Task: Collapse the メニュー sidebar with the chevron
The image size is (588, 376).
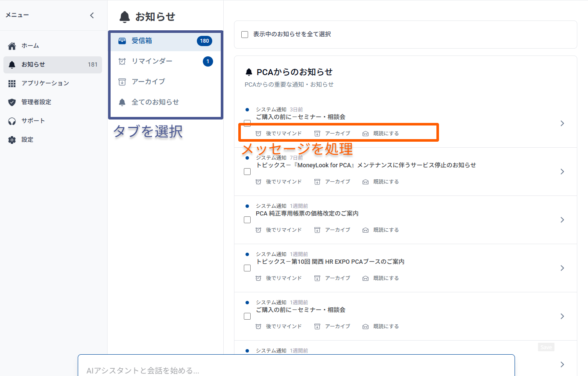Action: [x=92, y=15]
